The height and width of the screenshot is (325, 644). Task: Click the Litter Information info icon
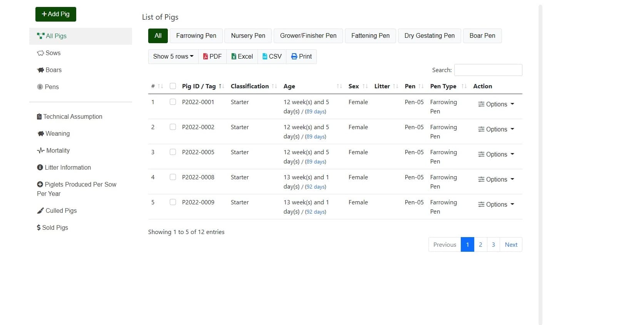[x=40, y=167]
